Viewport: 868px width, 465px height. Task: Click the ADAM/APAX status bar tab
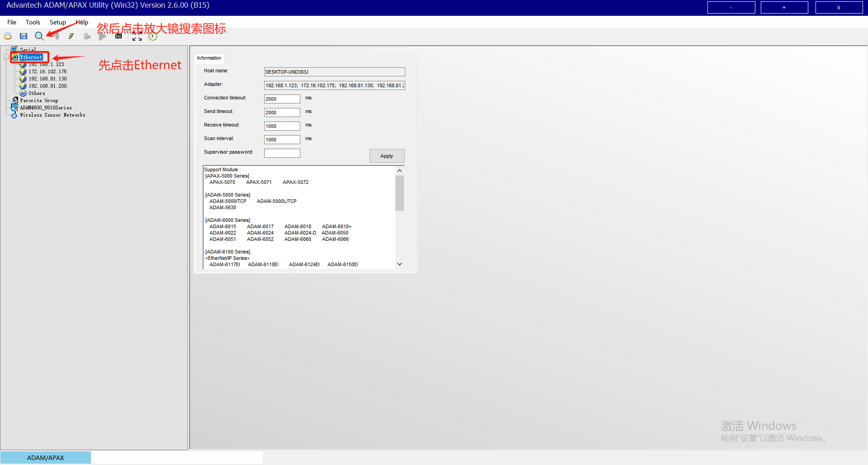[45, 458]
